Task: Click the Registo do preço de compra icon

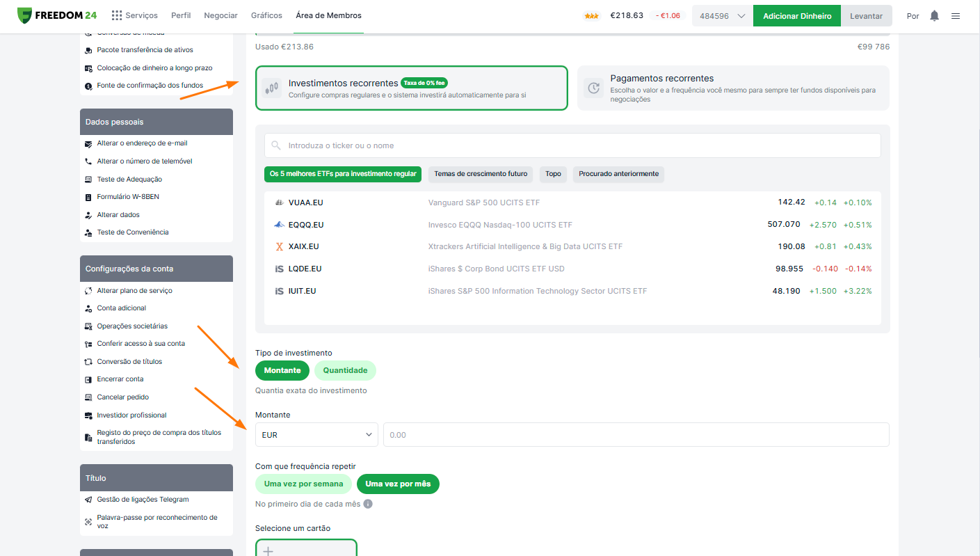Action: click(88, 438)
